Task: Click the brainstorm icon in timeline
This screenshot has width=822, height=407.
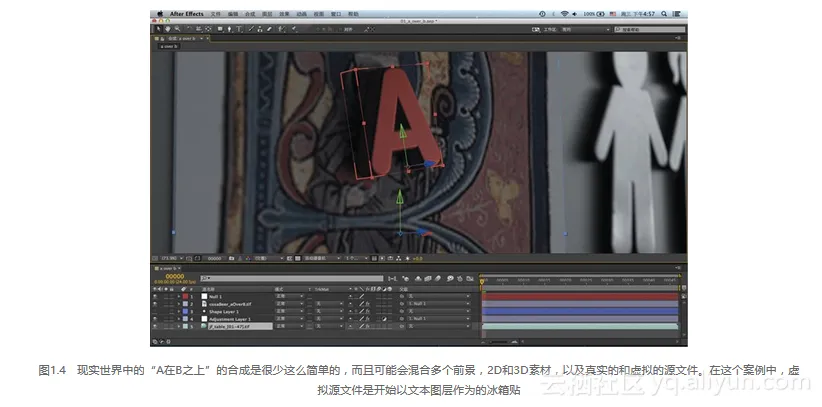Action: (450, 279)
